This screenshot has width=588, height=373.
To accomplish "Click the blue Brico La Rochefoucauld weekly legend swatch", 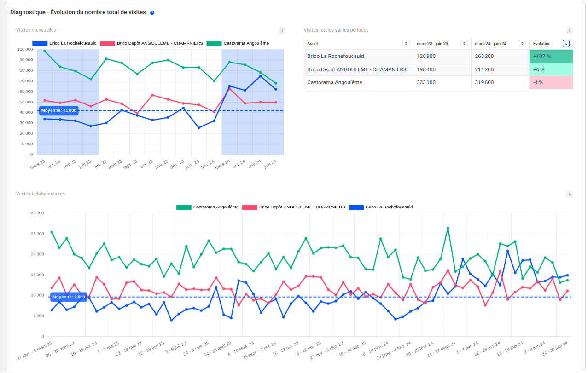I will [356, 207].
